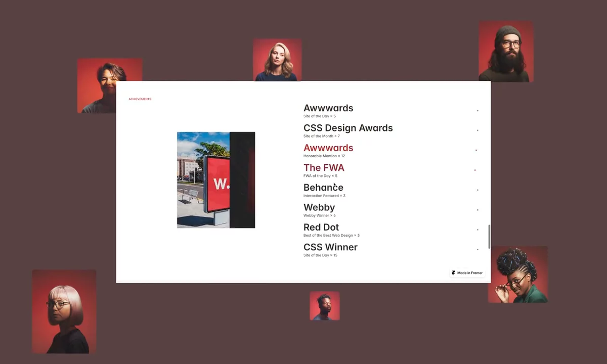Open the CSS Design Awards entry
Viewport: 607px width, 364px height.
348,128
